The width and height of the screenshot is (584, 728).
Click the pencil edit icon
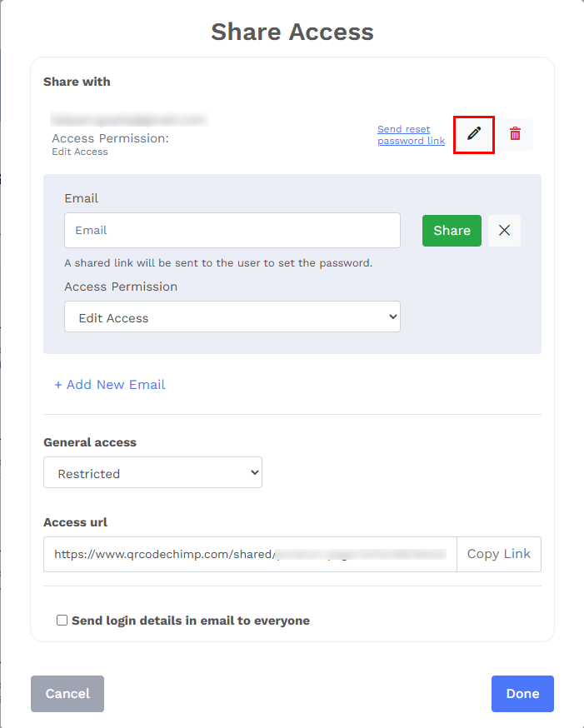tap(473, 134)
